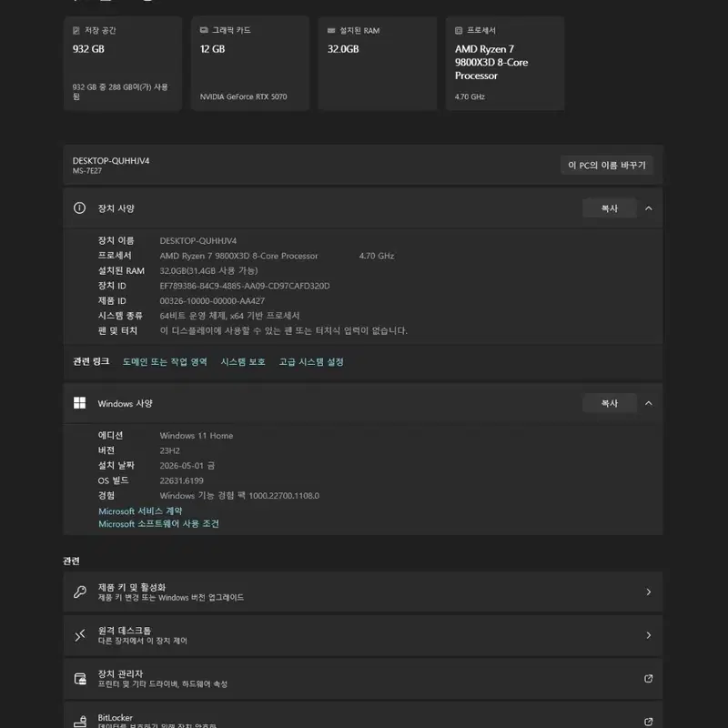Click the storage (저장 공간) card icon
This screenshot has height=728, width=728.
76,30
